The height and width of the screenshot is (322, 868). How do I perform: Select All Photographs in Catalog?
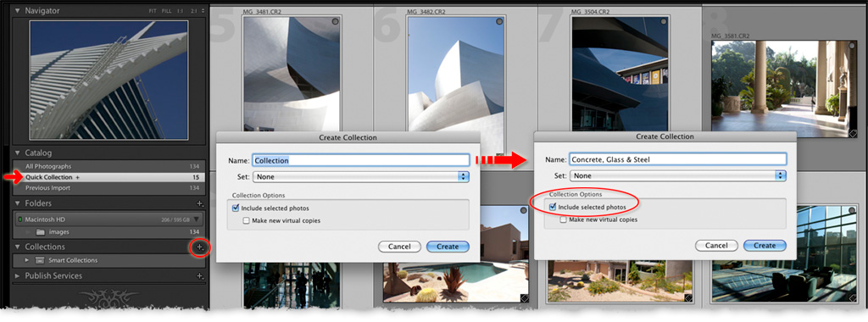108,167
